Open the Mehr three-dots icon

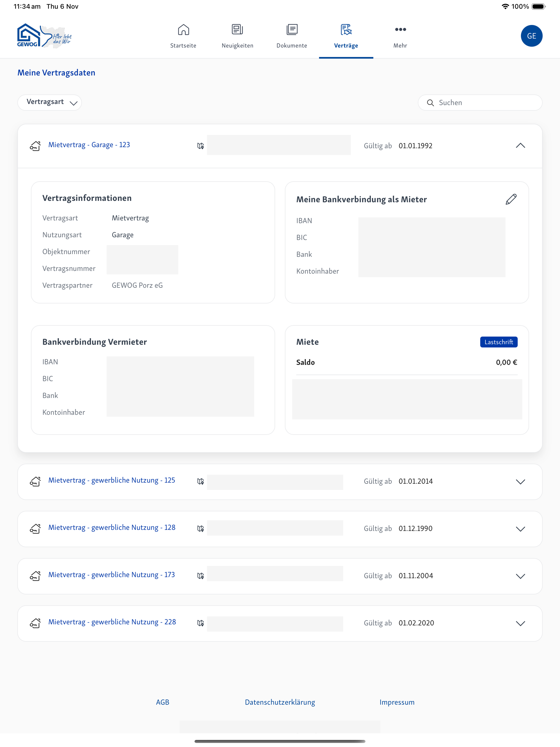(x=400, y=29)
